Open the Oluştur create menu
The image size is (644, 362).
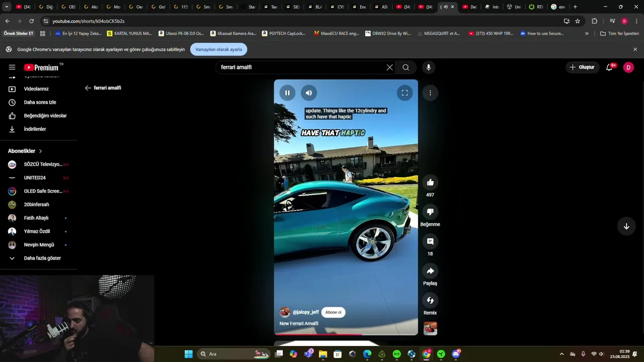coord(582,67)
